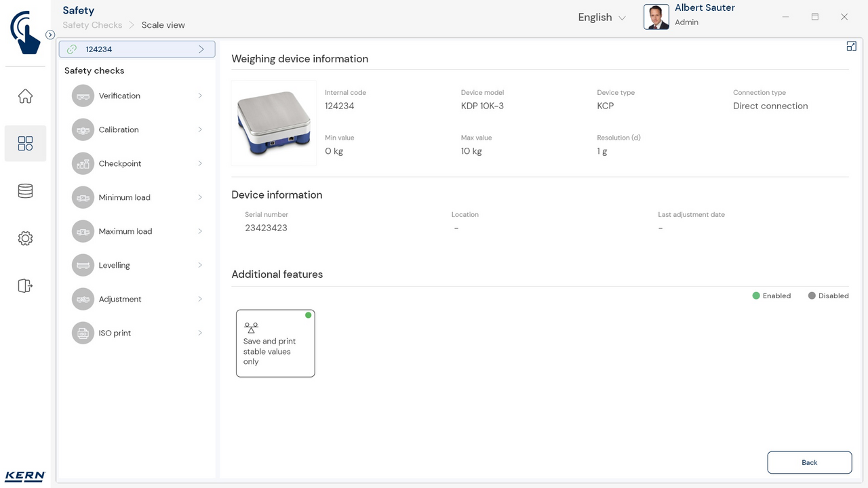Click the home icon in sidebar

25,96
